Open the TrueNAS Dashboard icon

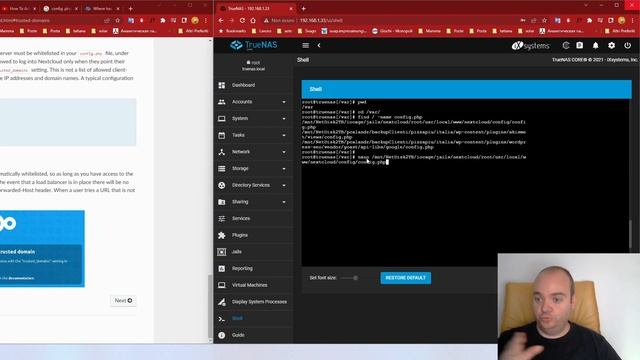click(x=222, y=85)
